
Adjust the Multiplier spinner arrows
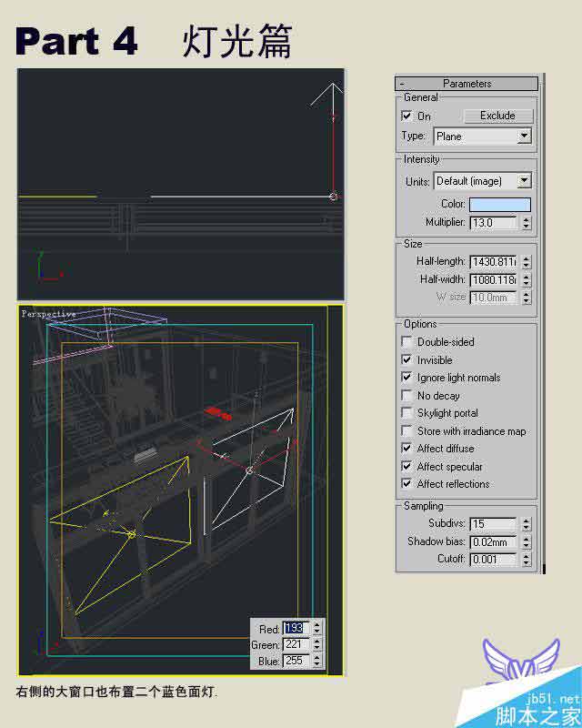pyautogui.click(x=526, y=222)
